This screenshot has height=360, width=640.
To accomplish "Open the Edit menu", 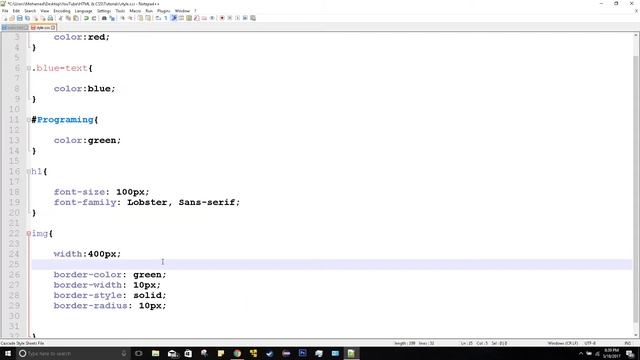I will 16,11.
